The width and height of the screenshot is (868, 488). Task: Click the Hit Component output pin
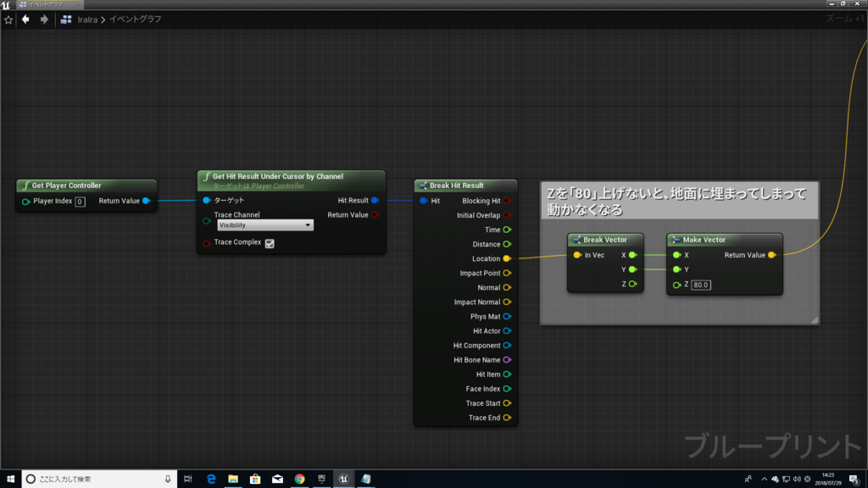pos(507,346)
